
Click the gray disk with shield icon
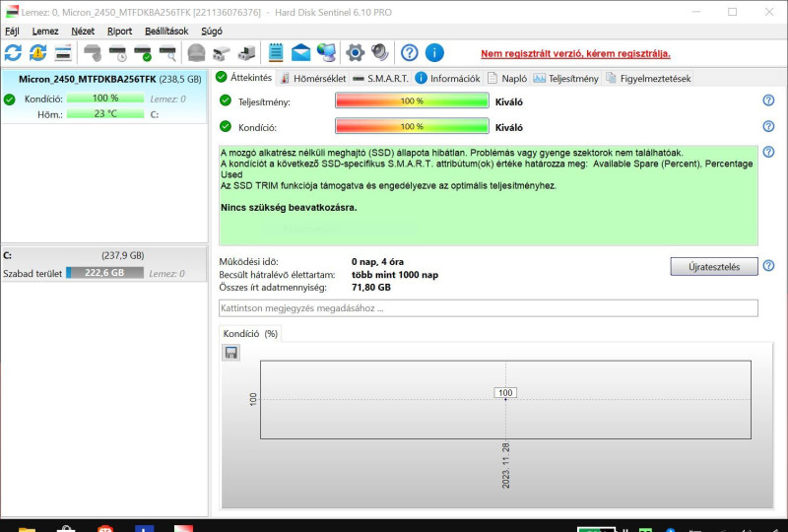click(x=93, y=52)
